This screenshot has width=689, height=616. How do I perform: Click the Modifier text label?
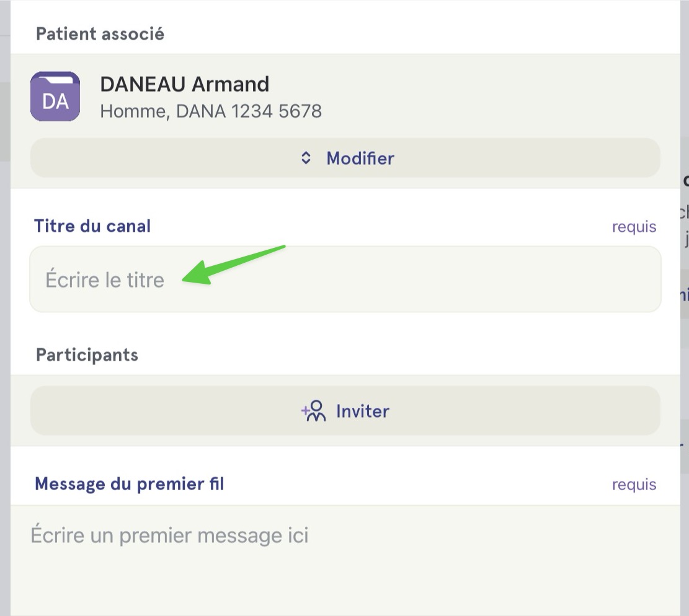coord(360,158)
